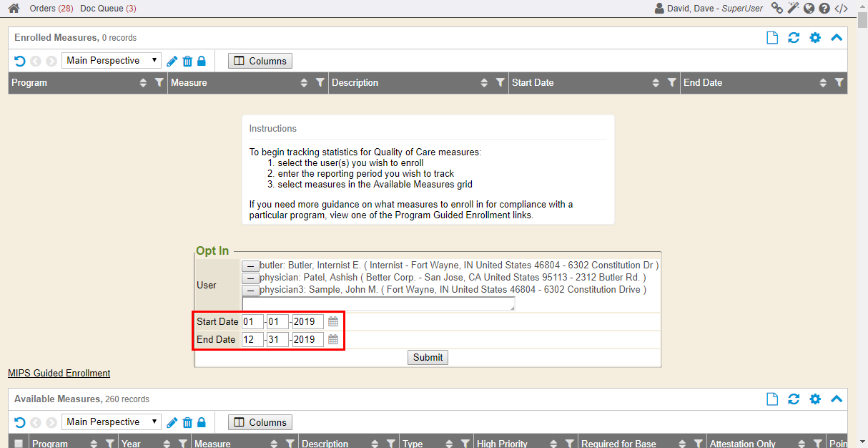Collapse the Enrolled Measures panel

point(837,38)
